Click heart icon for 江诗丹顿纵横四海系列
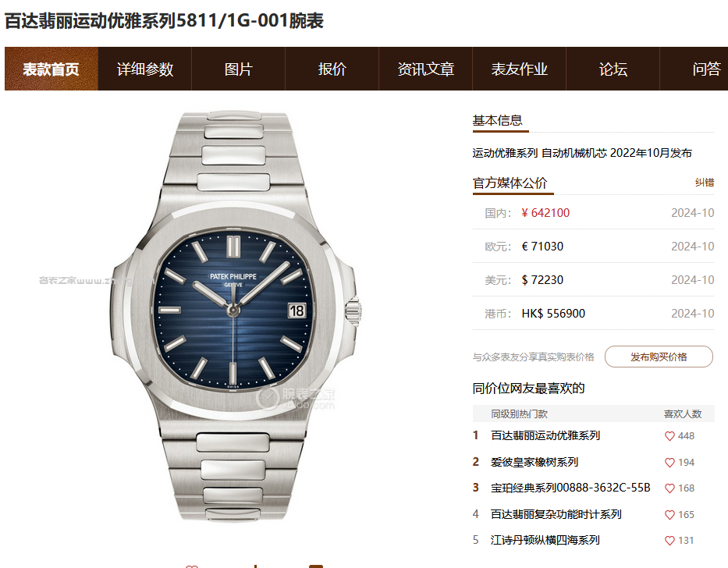This screenshot has height=568, width=728. pos(669,541)
